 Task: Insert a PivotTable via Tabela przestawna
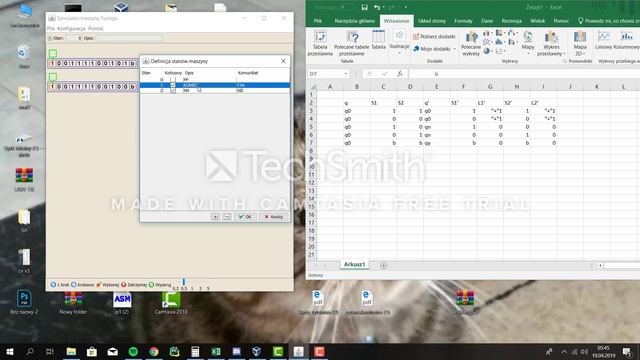pyautogui.click(x=320, y=43)
